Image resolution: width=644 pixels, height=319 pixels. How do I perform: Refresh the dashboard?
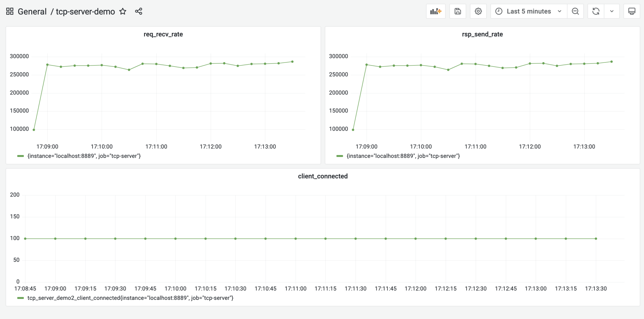pos(596,11)
